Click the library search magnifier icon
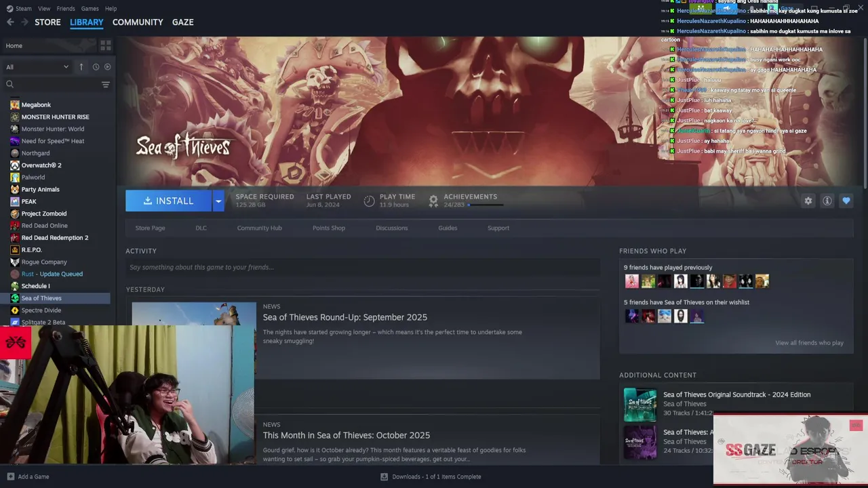Screen dimensions: 868x488 coord(9,84)
